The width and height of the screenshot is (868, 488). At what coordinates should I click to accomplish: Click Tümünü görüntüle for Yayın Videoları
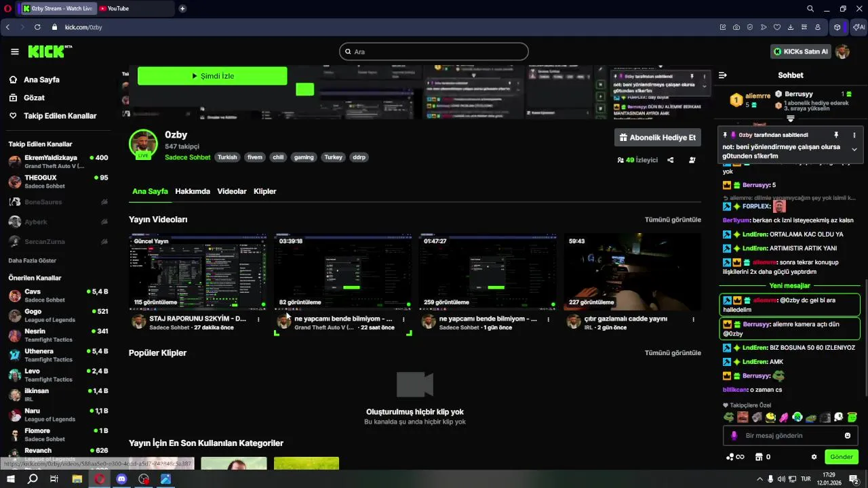click(673, 220)
